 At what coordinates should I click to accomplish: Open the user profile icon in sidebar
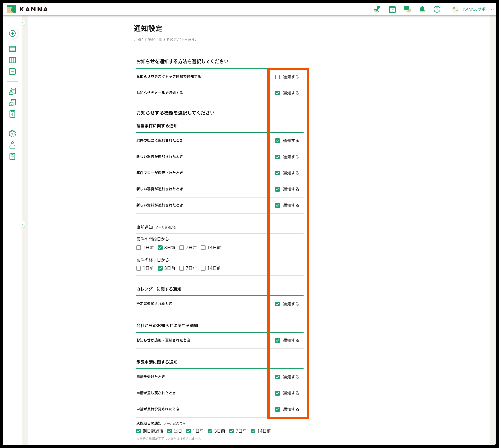coord(12,145)
